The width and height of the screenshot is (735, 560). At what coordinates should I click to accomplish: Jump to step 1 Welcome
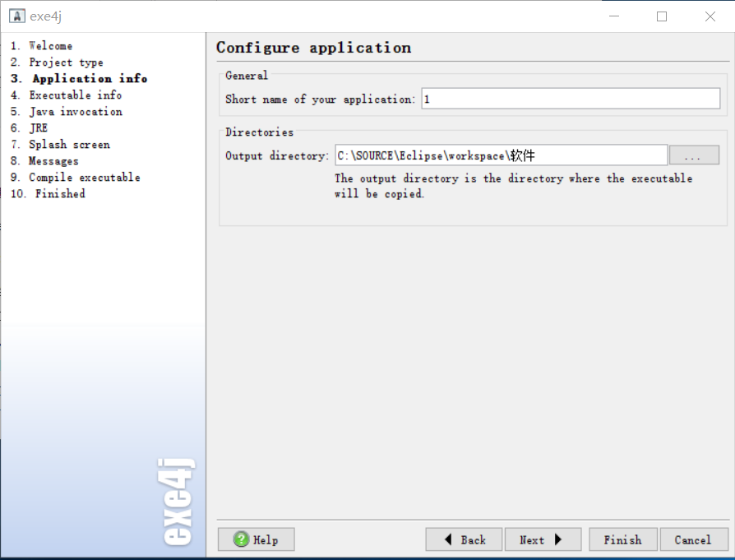pyautogui.click(x=41, y=46)
